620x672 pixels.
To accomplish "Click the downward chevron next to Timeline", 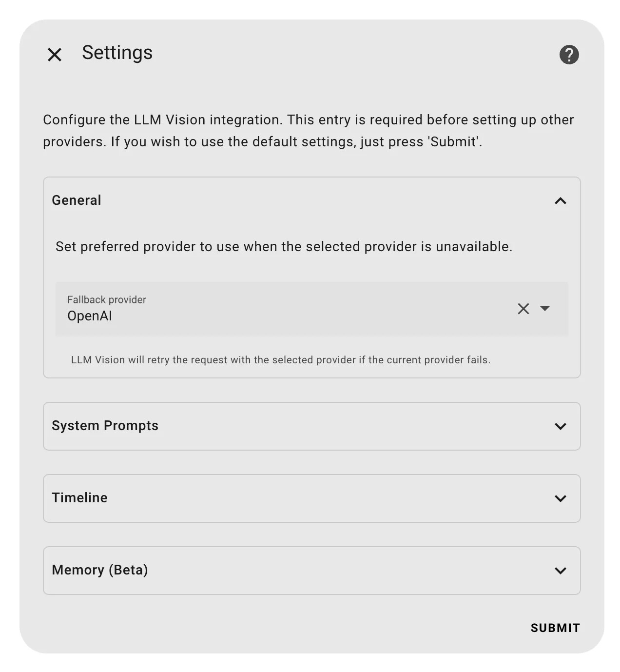I will click(x=560, y=498).
